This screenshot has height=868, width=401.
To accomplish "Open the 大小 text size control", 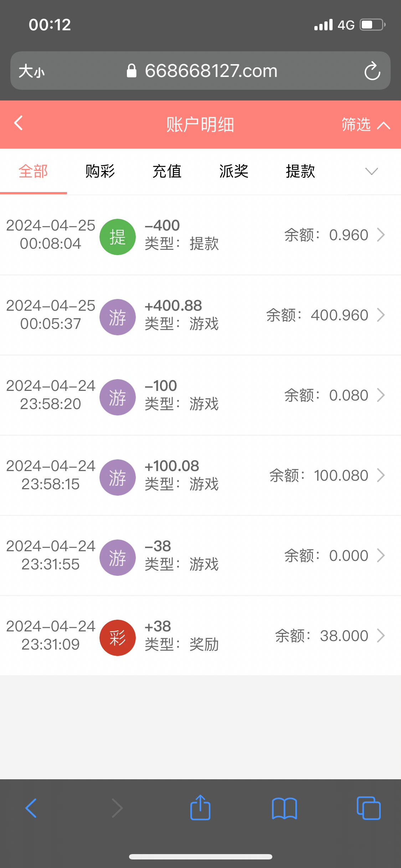I will click(x=32, y=71).
